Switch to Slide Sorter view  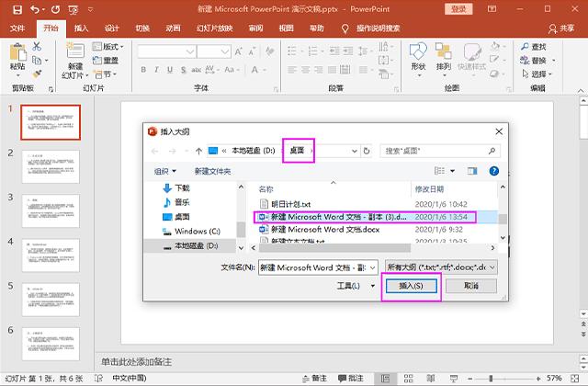click(x=408, y=378)
